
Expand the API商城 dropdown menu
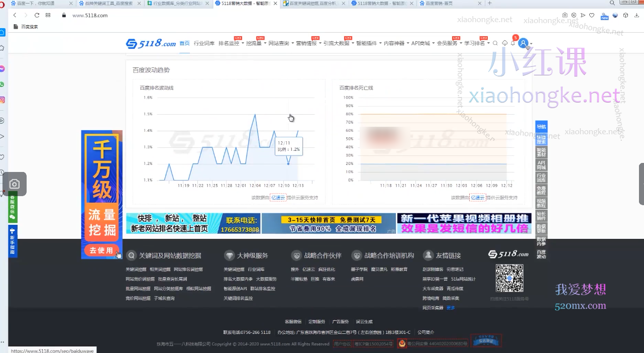(x=422, y=43)
